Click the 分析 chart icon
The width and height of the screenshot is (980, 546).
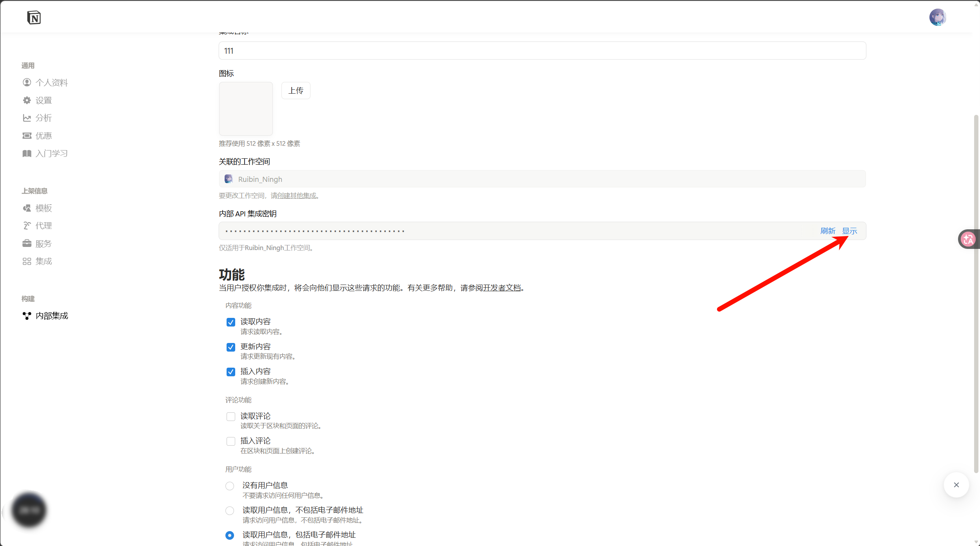27,118
